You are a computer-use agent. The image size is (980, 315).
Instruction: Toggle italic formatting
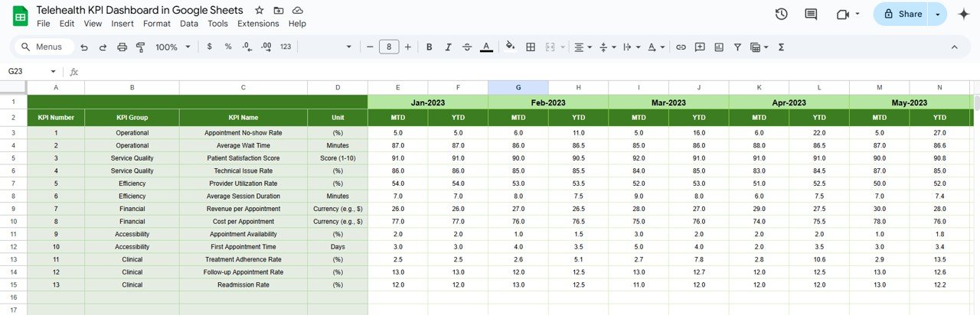pos(448,47)
